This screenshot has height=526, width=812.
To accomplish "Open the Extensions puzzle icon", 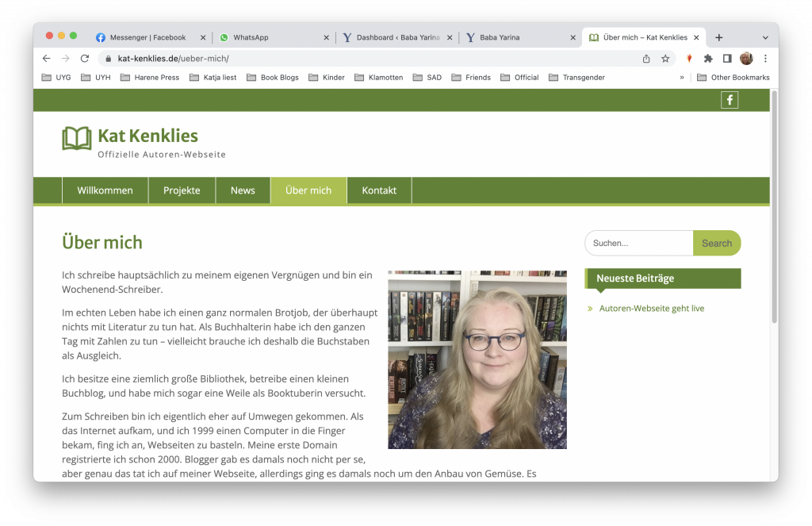I will [x=708, y=59].
